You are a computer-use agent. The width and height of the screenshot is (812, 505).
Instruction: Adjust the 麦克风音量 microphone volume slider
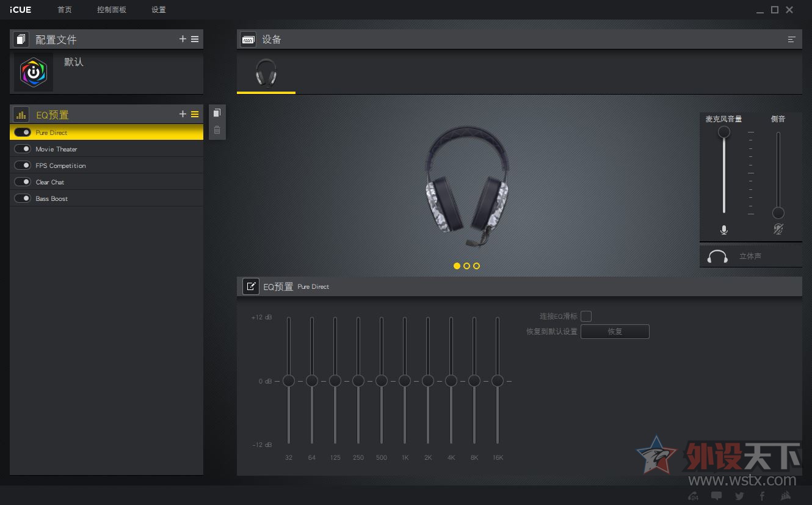click(x=724, y=132)
